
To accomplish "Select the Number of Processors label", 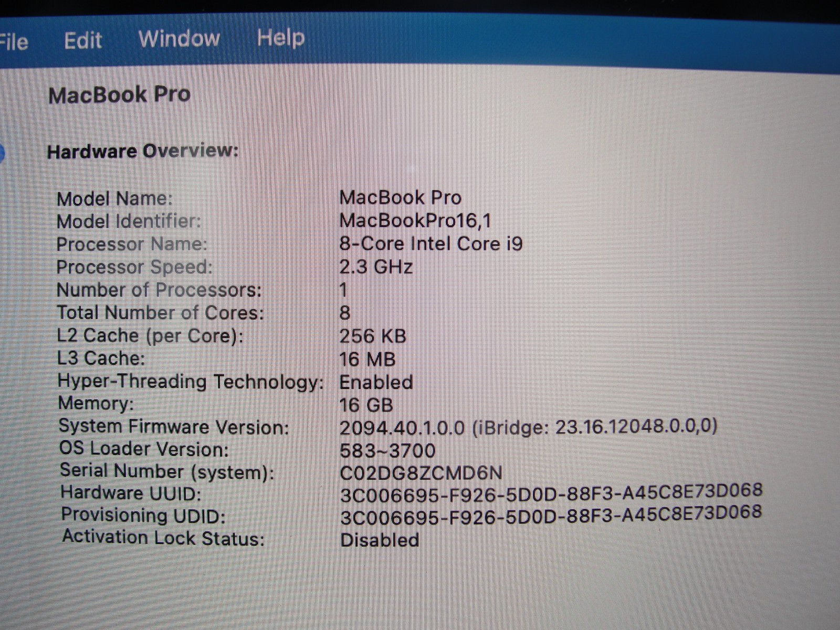I will [x=159, y=290].
